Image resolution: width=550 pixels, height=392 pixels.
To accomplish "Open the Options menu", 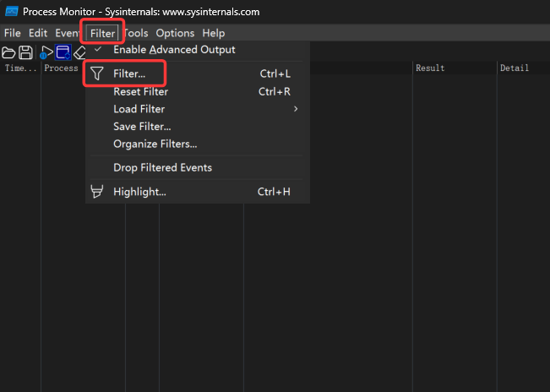I will point(175,33).
